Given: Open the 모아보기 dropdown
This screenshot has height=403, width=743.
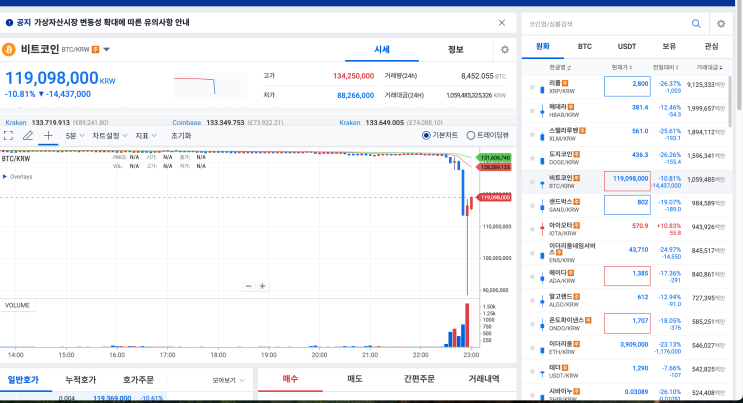Looking at the screenshot, I should pyautogui.click(x=228, y=380).
